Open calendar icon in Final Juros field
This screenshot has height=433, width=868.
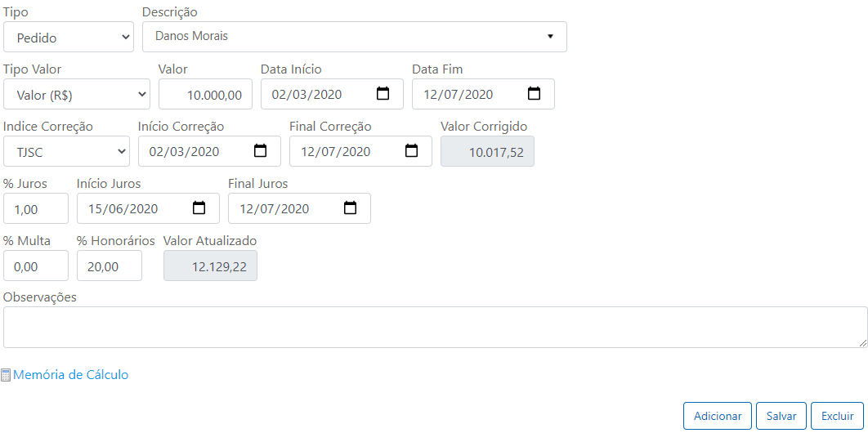tap(350, 208)
